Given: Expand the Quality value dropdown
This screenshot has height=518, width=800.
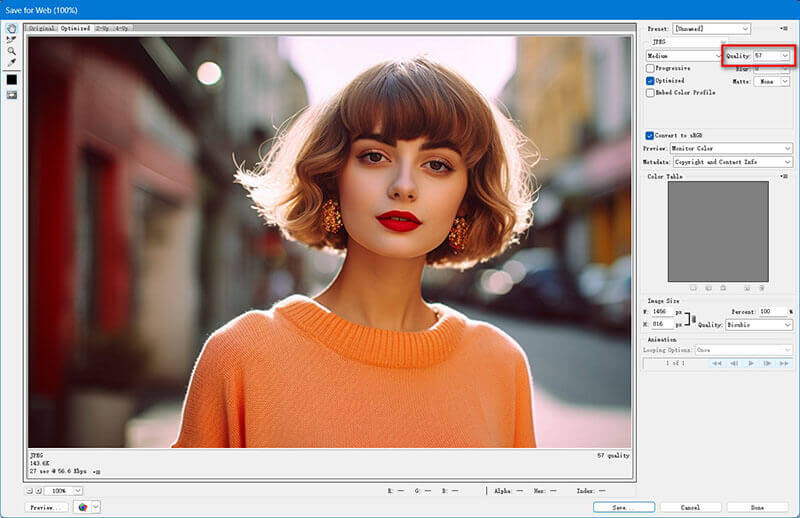Looking at the screenshot, I should coord(787,56).
